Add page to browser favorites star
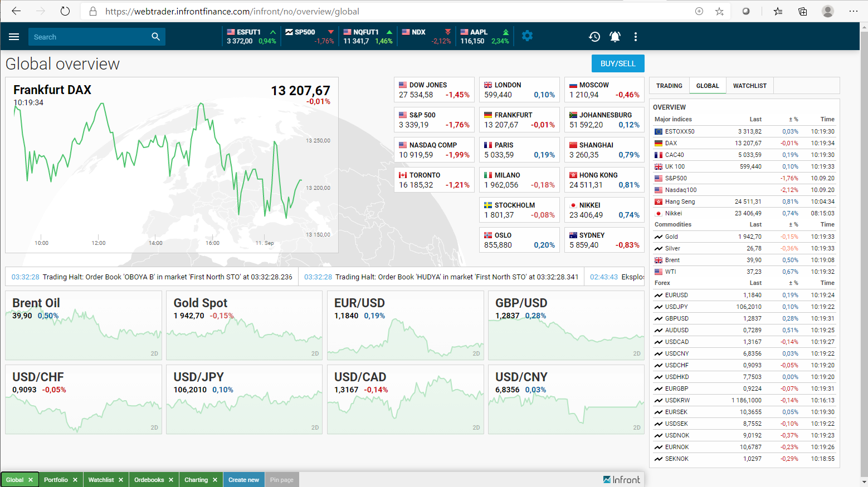Viewport: 868px width, 487px height. [x=719, y=11]
